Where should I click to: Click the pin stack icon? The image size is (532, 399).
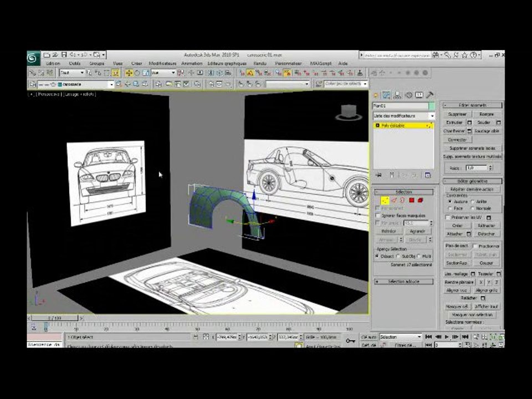(378, 175)
